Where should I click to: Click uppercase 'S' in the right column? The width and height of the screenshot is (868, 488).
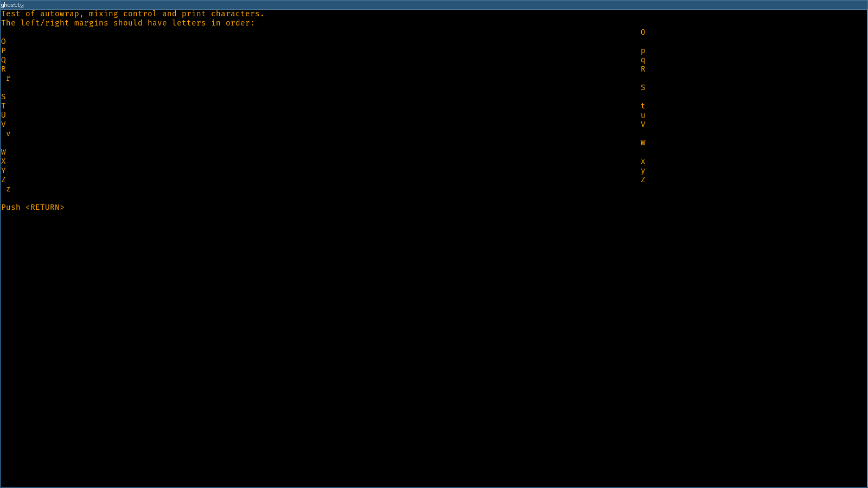coord(643,87)
